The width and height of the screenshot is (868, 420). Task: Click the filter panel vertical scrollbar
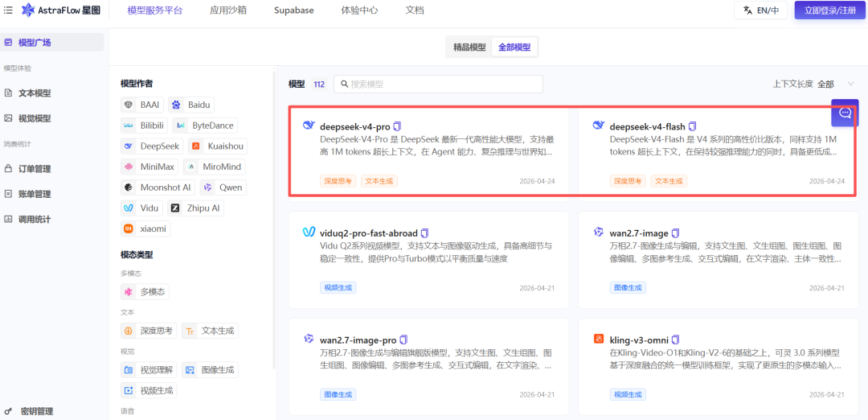click(x=274, y=219)
